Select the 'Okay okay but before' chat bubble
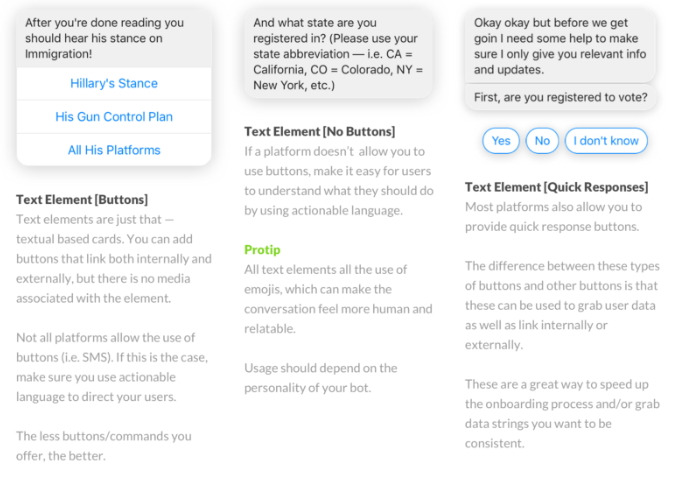The width and height of the screenshot is (681, 479). [x=560, y=46]
